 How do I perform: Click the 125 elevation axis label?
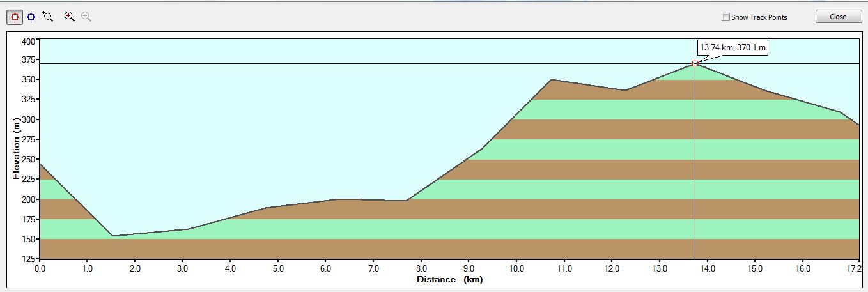[29, 259]
